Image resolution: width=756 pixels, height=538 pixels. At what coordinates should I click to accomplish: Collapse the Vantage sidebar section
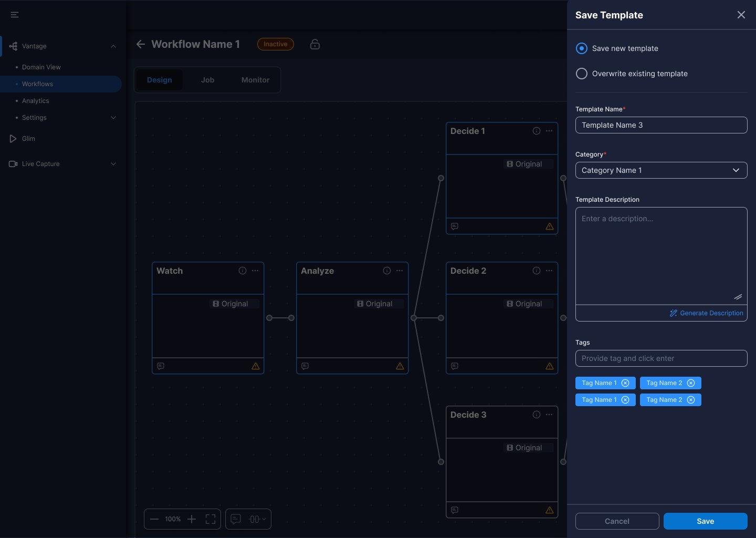coord(113,46)
